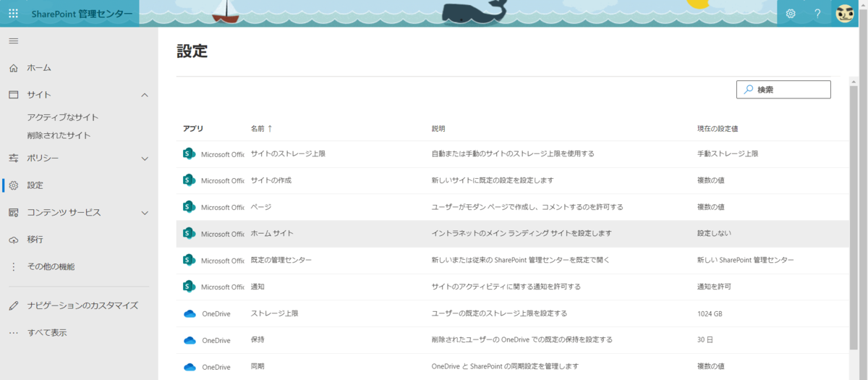Screen dimensions: 868x380
Task: Click SharePoint icon in ページ row
Action: tap(189, 207)
